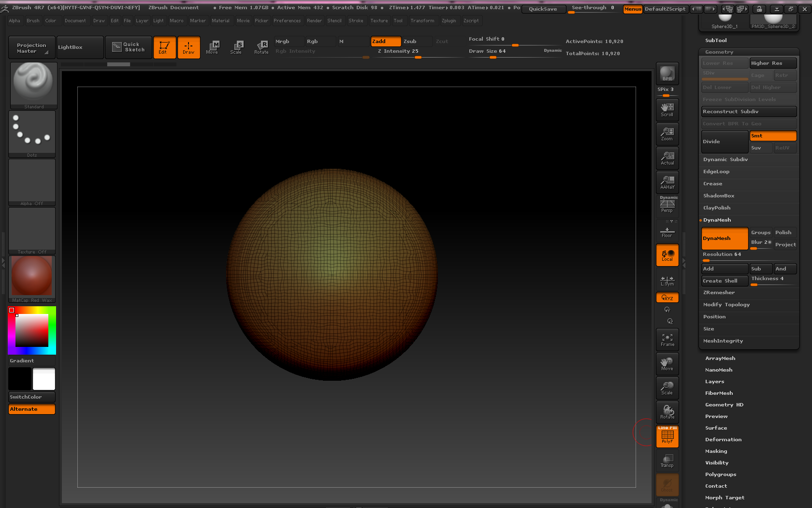Viewport: 812px width, 508px height.
Task: Open the Preferences menu
Action: pos(287,21)
